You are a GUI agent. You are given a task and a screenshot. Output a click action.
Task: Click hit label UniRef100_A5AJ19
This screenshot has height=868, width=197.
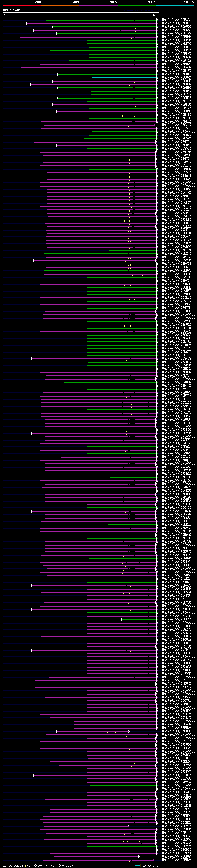(x=176, y=61)
